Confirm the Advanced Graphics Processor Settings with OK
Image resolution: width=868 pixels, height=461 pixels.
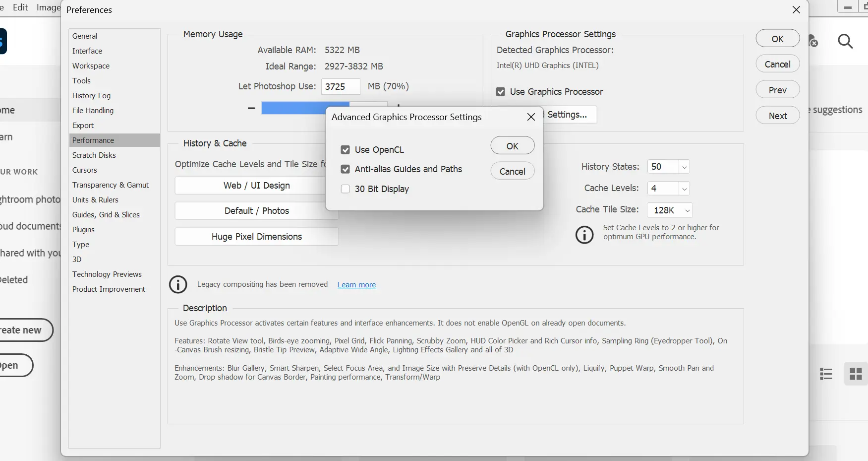coord(513,146)
